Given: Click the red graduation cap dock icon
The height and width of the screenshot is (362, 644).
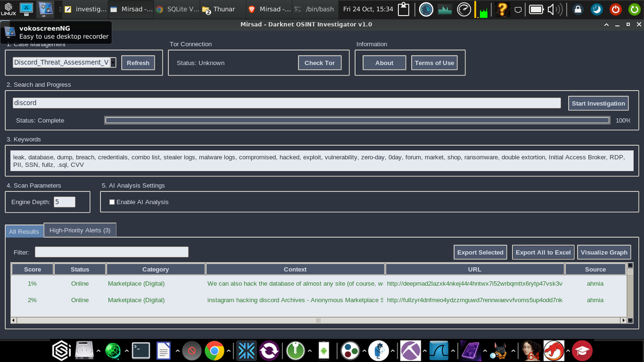Looking at the screenshot, I should 582,351.
